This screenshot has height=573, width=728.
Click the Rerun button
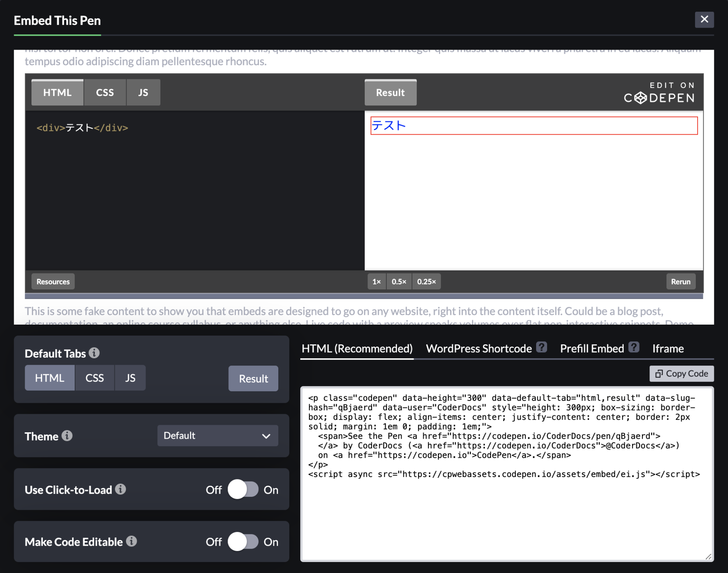pos(681,281)
